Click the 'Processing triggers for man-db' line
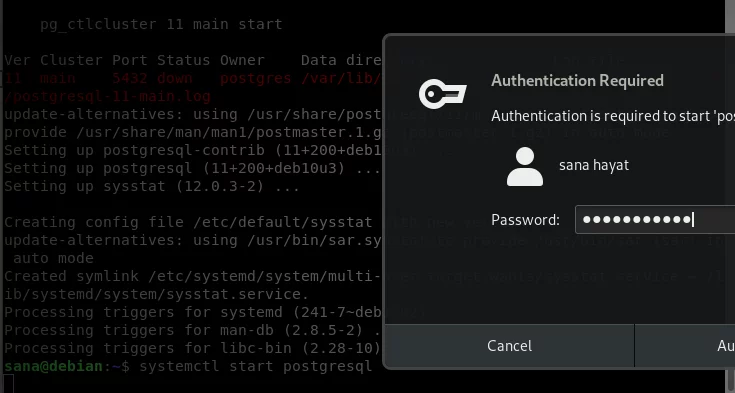This screenshot has height=393, width=735. point(192,330)
